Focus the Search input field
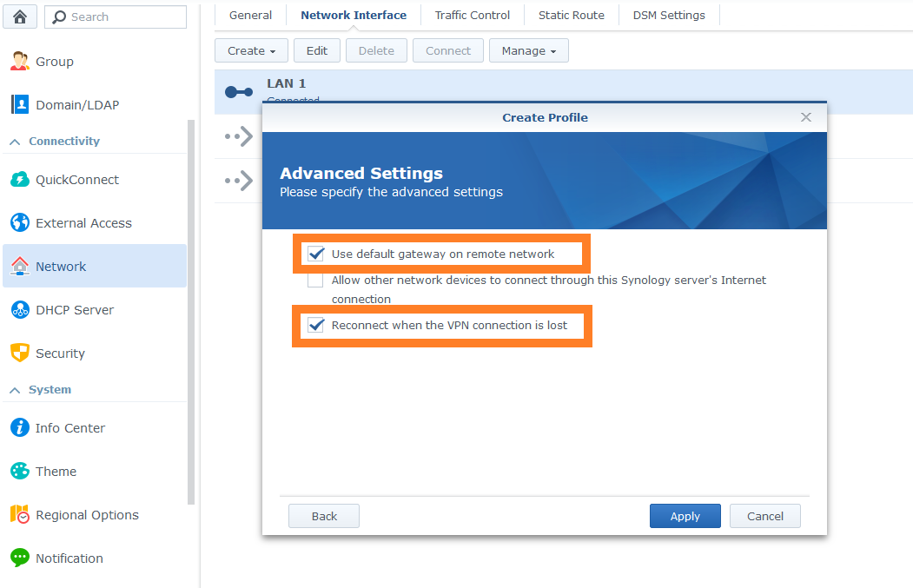 [x=116, y=17]
